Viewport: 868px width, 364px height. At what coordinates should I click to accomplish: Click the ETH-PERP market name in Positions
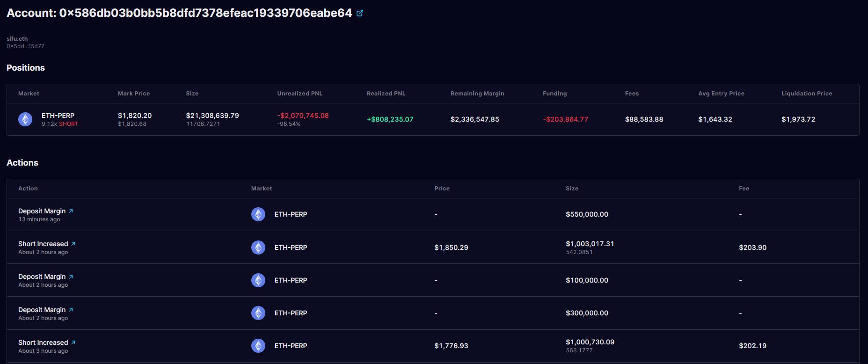click(58, 116)
